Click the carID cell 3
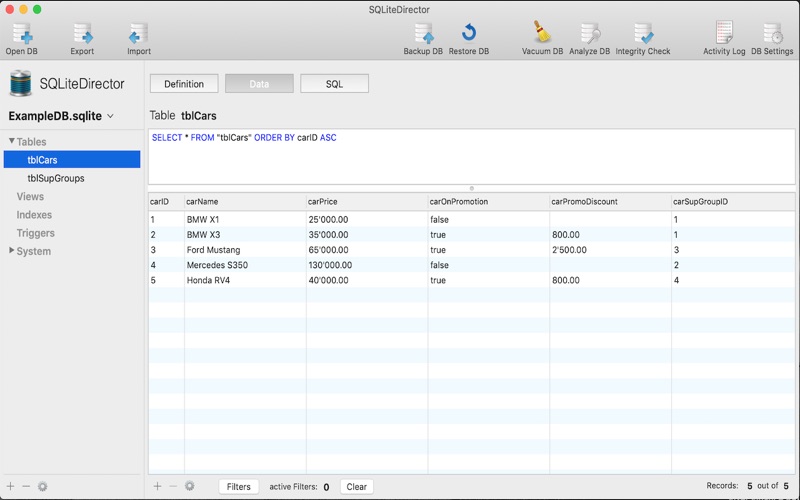Image resolution: width=800 pixels, height=500 pixels. 166,250
